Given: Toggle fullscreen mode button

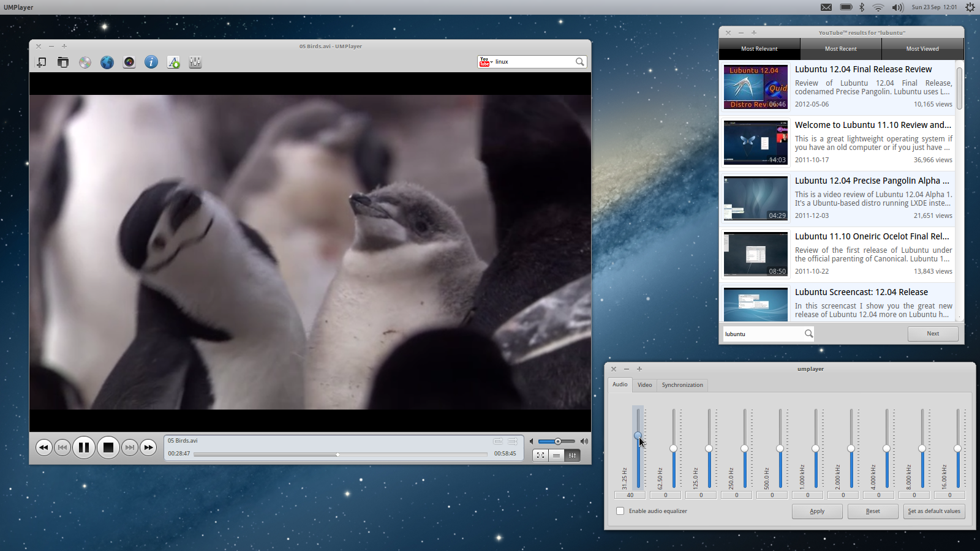Looking at the screenshot, I should pos(540,455).
